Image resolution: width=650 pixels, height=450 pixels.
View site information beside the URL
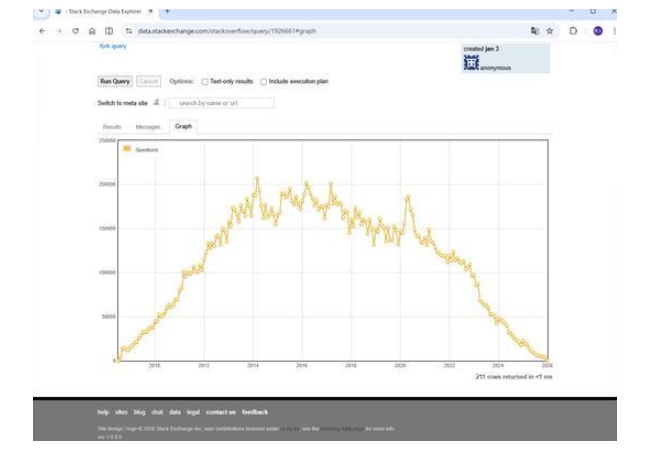(x=129, y=31)
